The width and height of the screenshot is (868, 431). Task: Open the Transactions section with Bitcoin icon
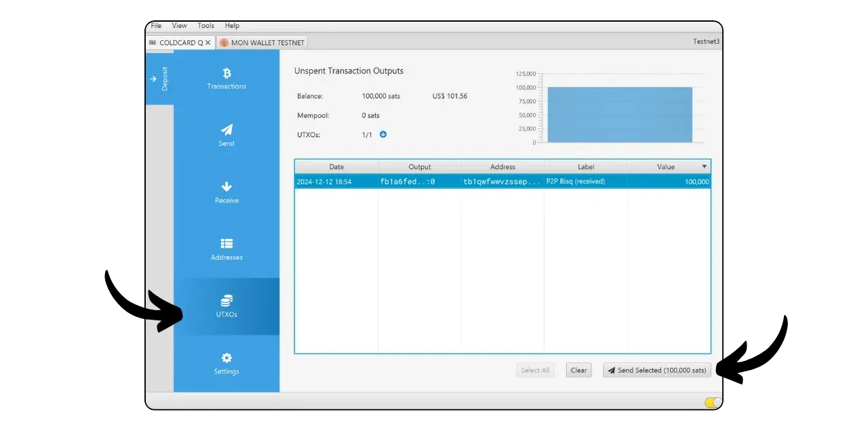226,78
